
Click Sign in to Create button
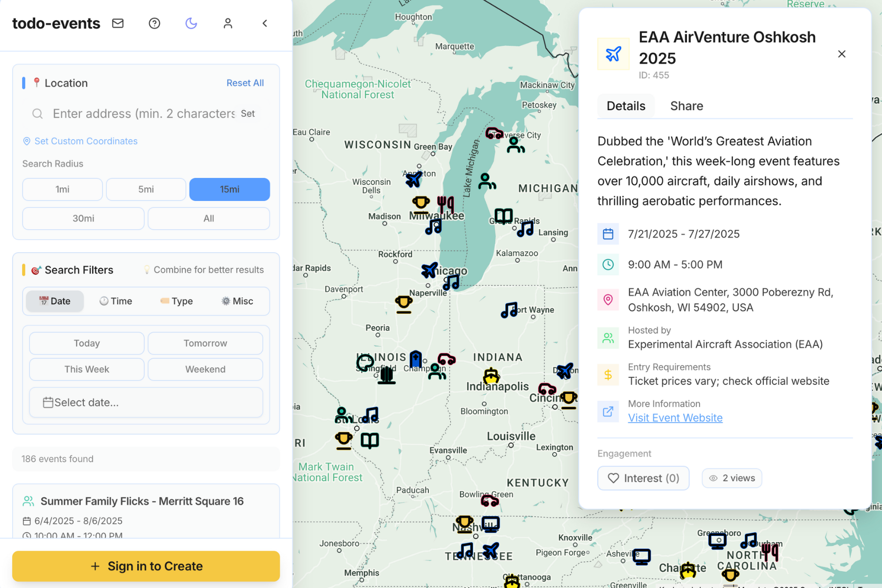point(146,566)
